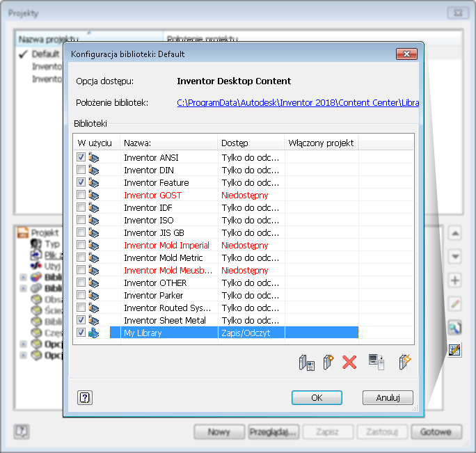
Task: Click Niedostępny in the Inventor GOST row
Action: (245, 196)
